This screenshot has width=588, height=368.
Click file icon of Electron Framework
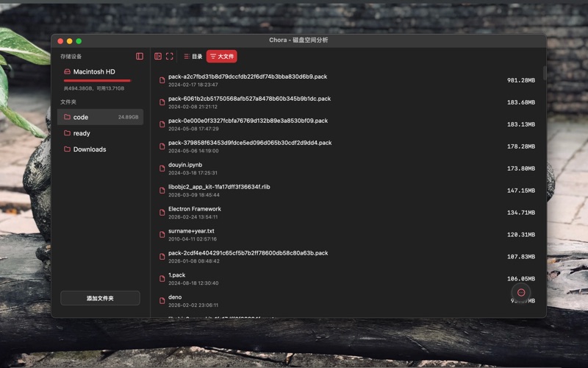click(162, 213)
